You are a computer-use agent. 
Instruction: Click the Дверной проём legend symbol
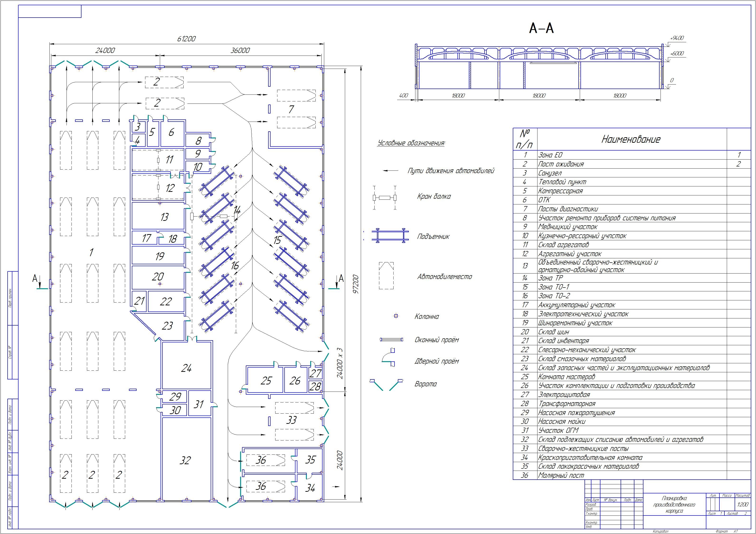point(389,357)
